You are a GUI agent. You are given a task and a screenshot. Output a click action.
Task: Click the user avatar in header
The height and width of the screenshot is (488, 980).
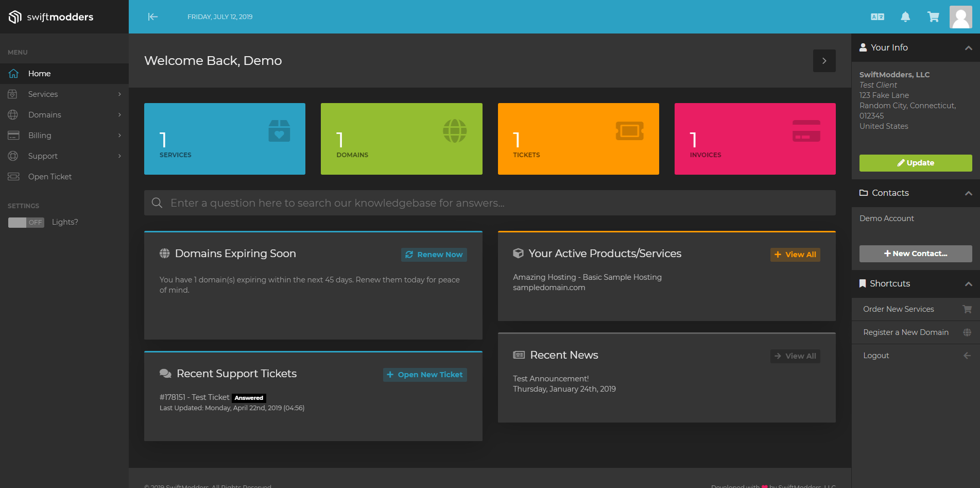tap(960, 17)
